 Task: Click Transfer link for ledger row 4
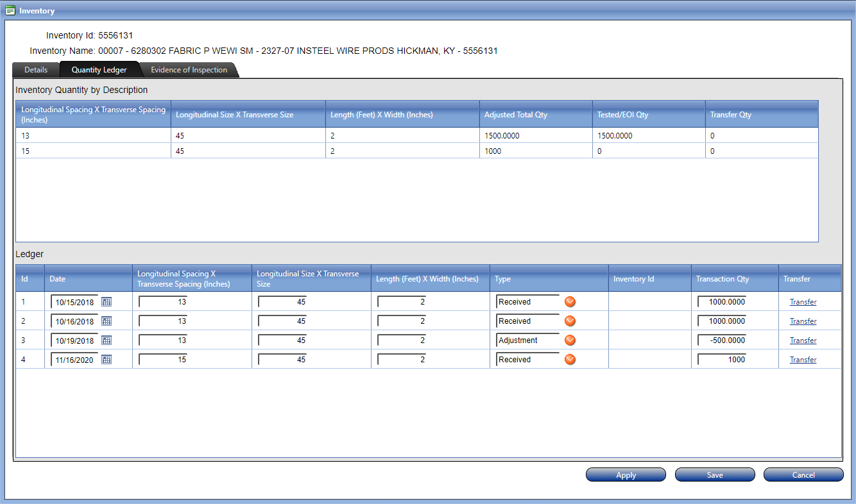[803, 360]
